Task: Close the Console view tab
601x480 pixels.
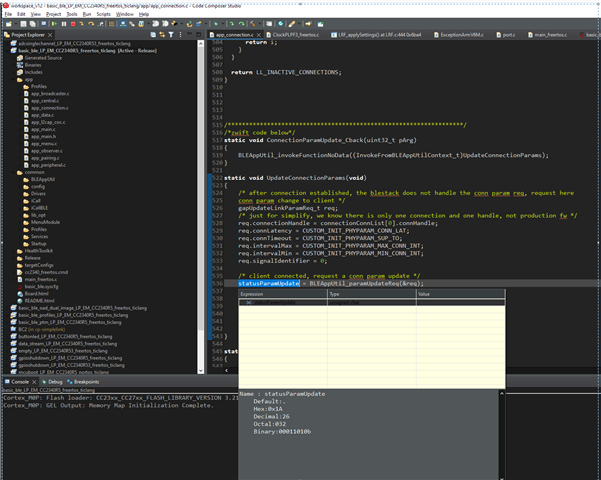Action: click(x=36, y=381)
